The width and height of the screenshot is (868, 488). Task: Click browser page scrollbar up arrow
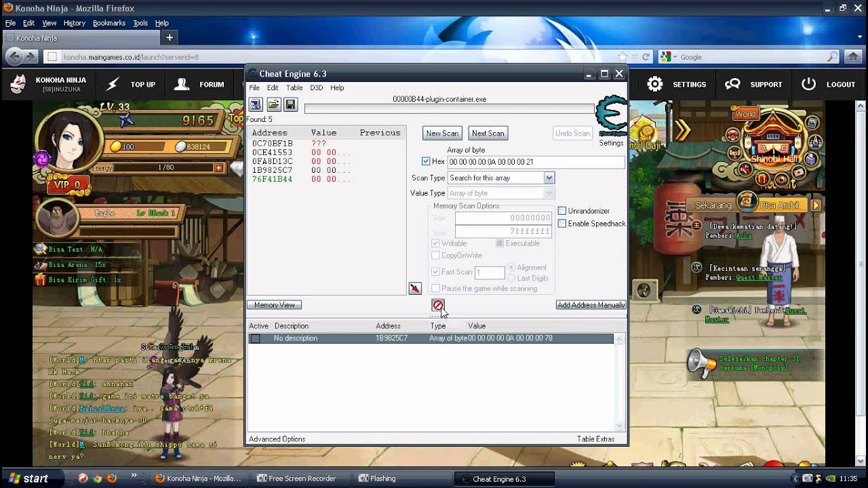click(861, 106)
